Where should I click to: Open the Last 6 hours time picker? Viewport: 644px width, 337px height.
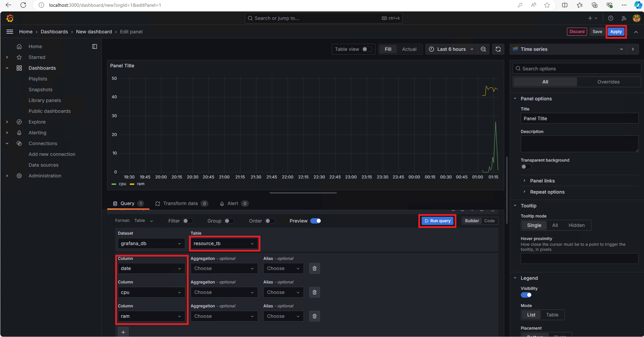[451, 49]
